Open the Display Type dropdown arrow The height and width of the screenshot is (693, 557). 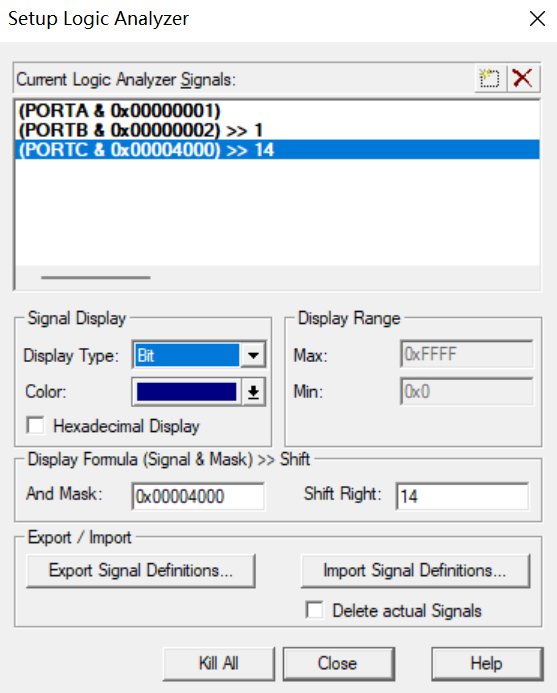coord(253,355)
